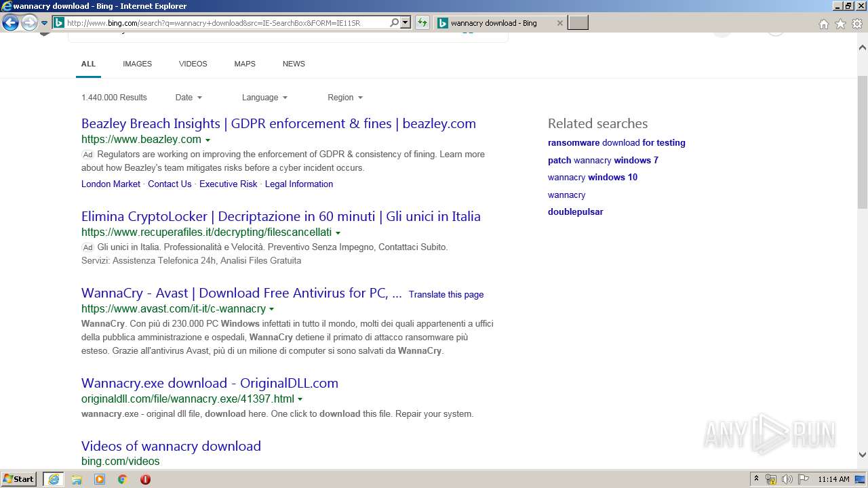Image resolution: width=868 pixels, height=488 pixels.
Task: Expand the recuperafiles.it URL dropdown arrow
Action: point(338,233)
